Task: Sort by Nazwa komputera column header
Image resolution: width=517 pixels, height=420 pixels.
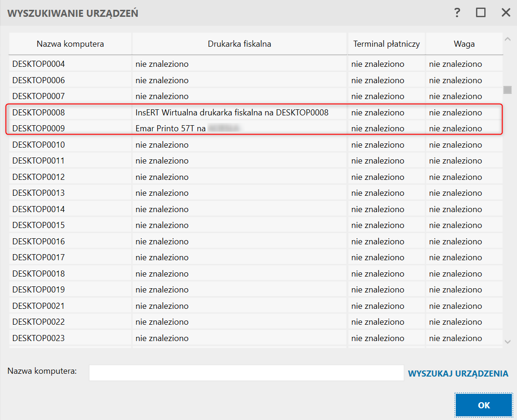Action: click(x=70, y=44)
